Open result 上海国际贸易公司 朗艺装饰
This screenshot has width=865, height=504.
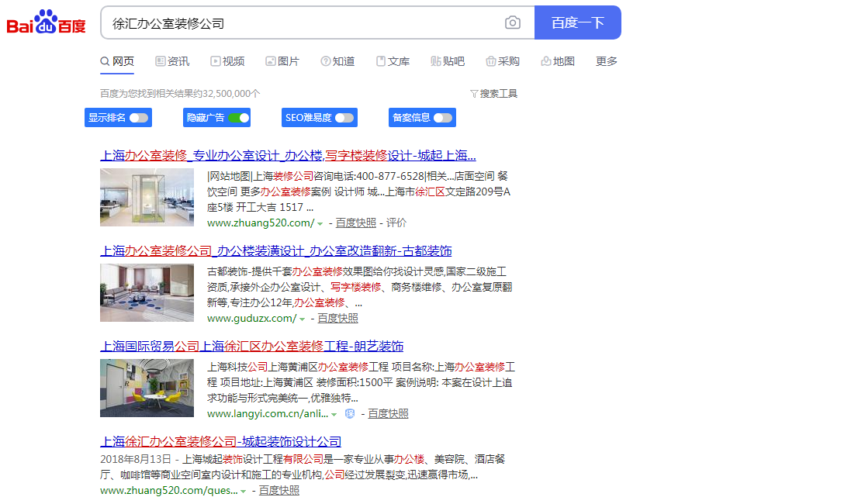251,347
